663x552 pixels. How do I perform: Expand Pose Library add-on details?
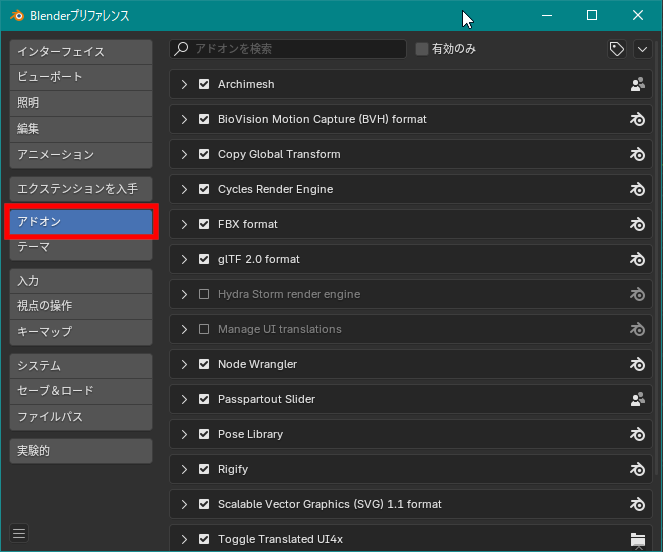184,434
